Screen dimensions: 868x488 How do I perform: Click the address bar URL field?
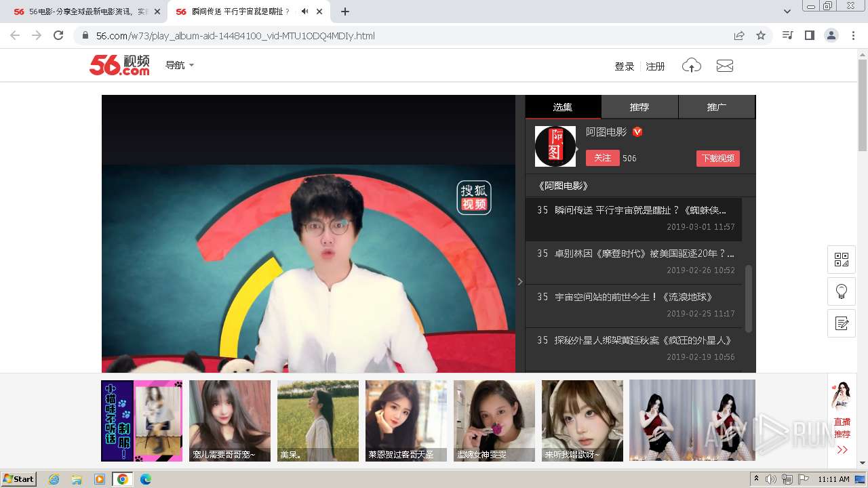click(x=407, y=36)
